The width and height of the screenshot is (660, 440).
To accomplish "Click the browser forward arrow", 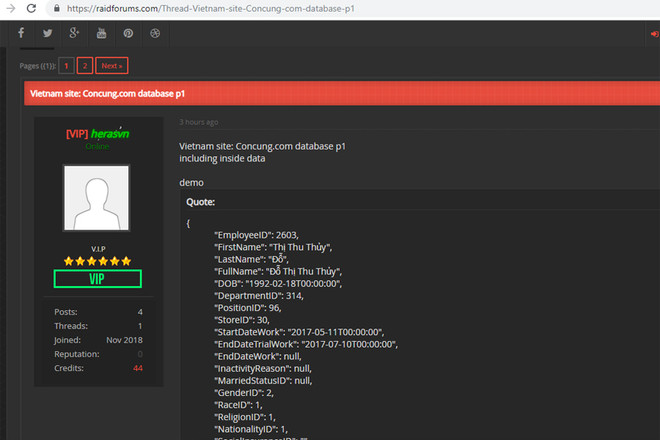I will click(9, 8).
